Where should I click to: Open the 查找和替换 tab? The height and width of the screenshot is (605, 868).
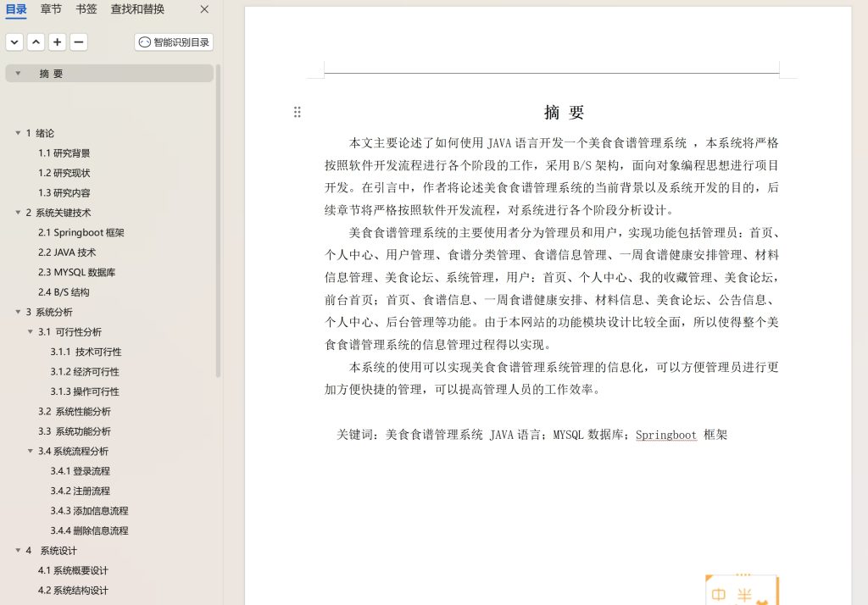tap(137, 9)
